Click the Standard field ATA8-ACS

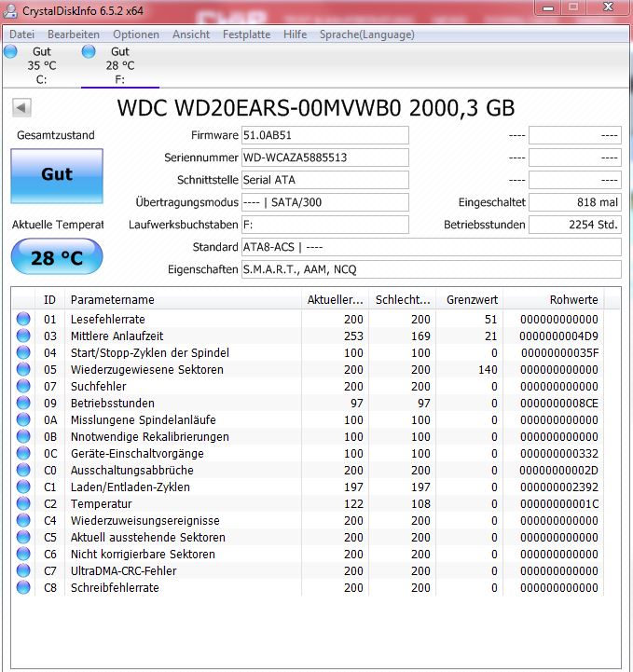431,247
